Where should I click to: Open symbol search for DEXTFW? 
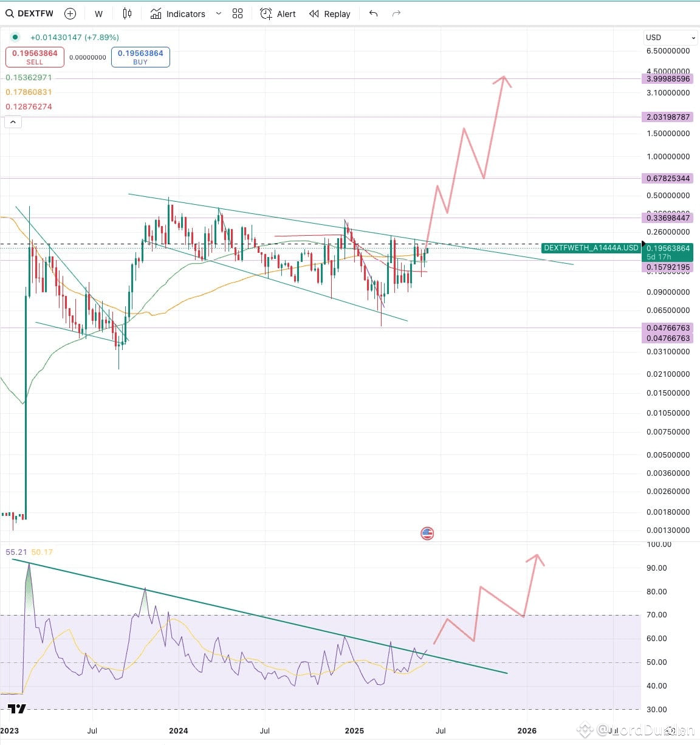click(x=30, y=13)
